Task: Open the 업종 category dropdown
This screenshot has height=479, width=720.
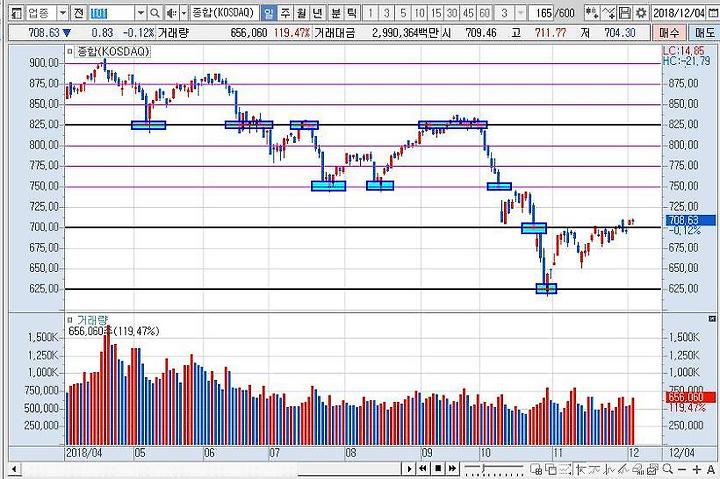Action: pos(63,13)
